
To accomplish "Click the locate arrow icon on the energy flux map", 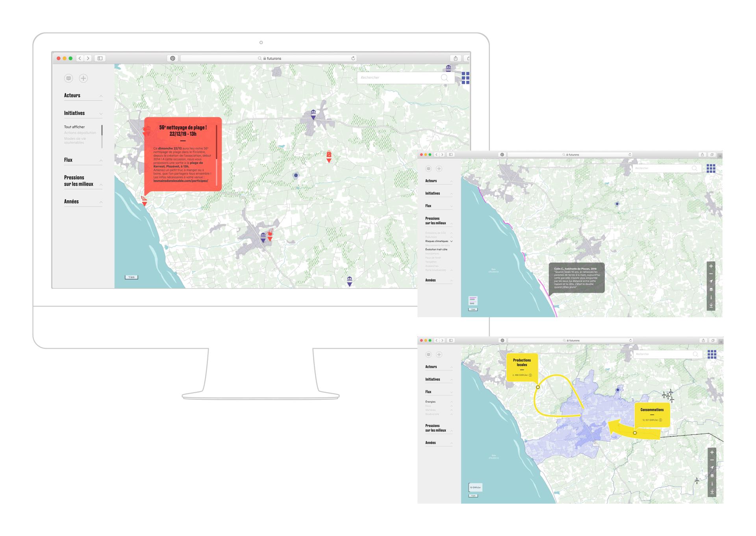I will point(712,468).
